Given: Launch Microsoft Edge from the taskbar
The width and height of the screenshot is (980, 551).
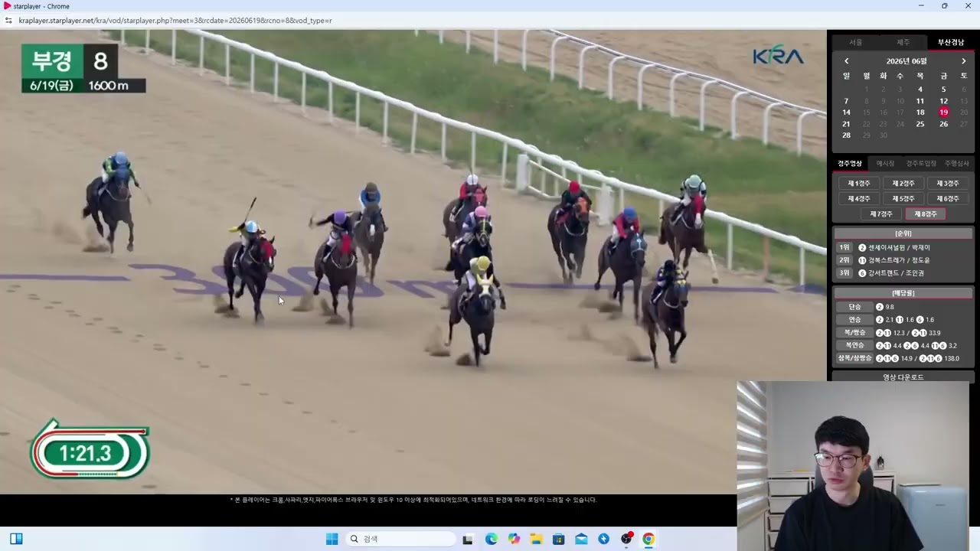Looking at the screenshot, I should [x=491, y=539].
